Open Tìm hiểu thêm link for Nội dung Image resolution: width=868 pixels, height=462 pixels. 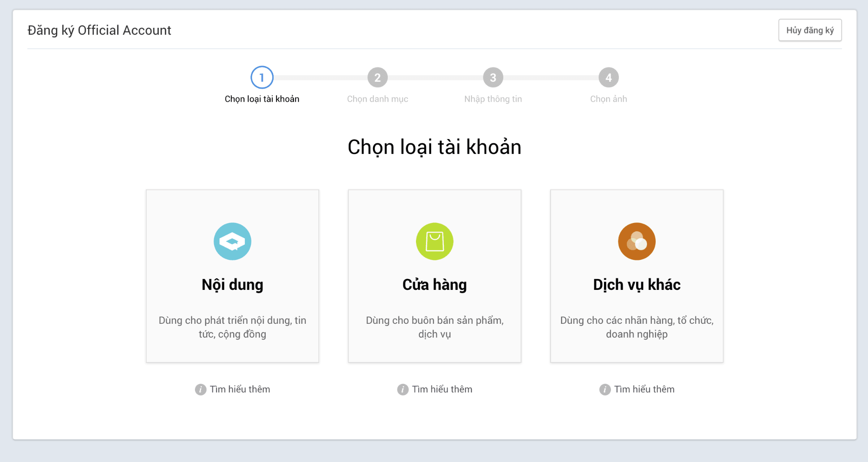[240, 389]
